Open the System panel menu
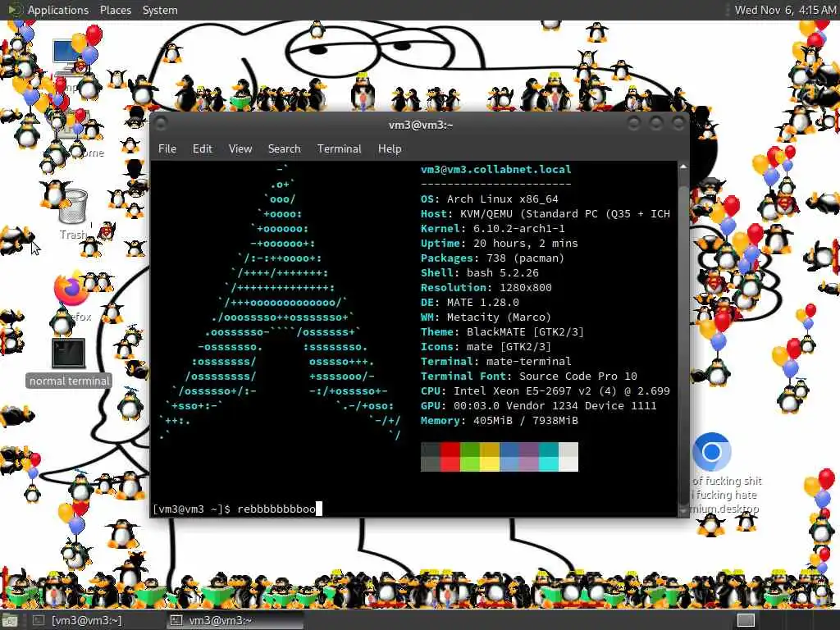 coord(160,10)
